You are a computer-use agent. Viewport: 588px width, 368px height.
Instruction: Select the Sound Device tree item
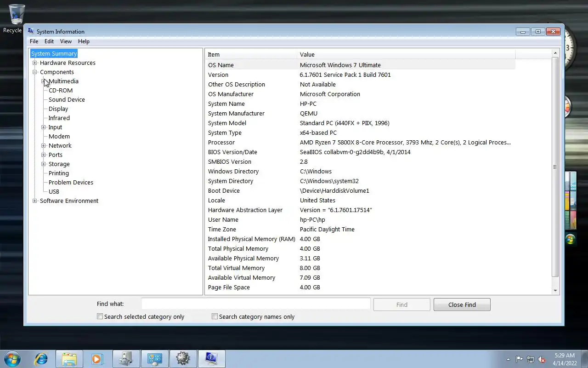tap(67, 99)
